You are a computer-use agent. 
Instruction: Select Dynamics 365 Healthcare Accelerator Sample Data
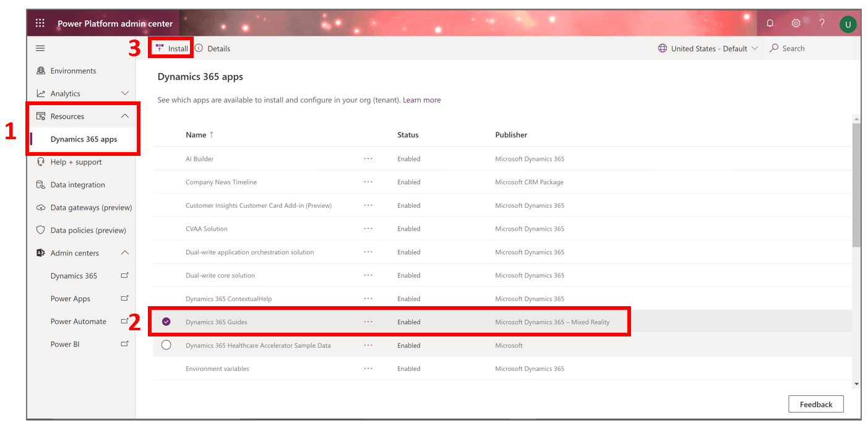[166, 345]
